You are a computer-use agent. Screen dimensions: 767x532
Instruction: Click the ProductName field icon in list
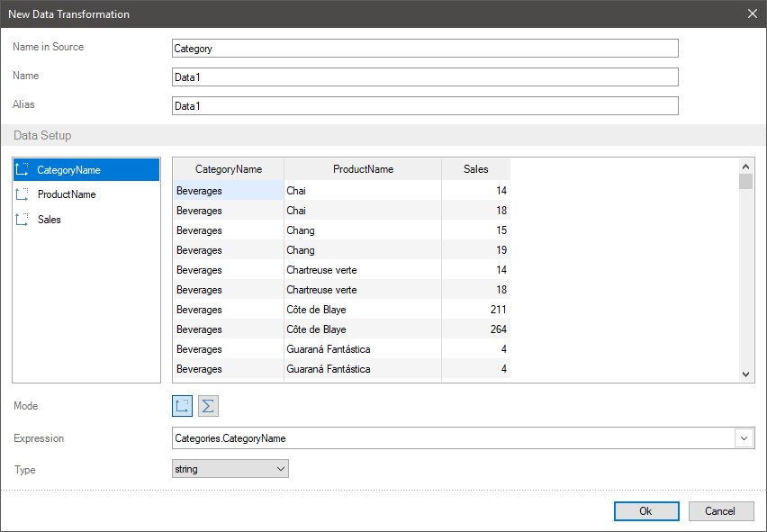pyautogui.click(x=23, y=194)
